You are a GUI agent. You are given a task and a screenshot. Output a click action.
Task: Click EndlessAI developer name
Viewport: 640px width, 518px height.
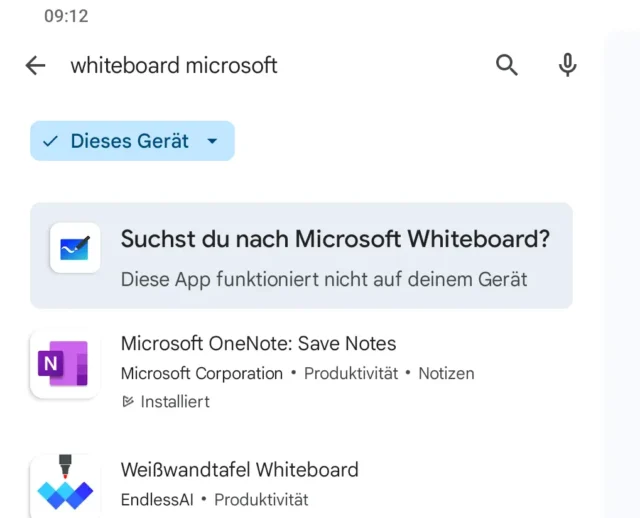(x=156, y=499)
